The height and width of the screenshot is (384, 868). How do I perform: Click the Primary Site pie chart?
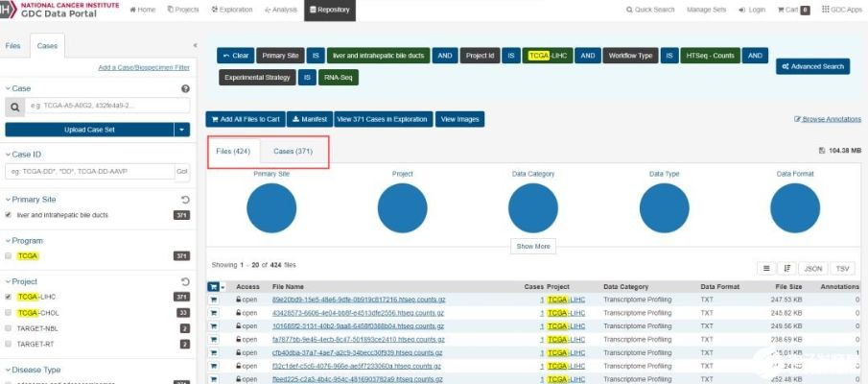tap(271, 207)
